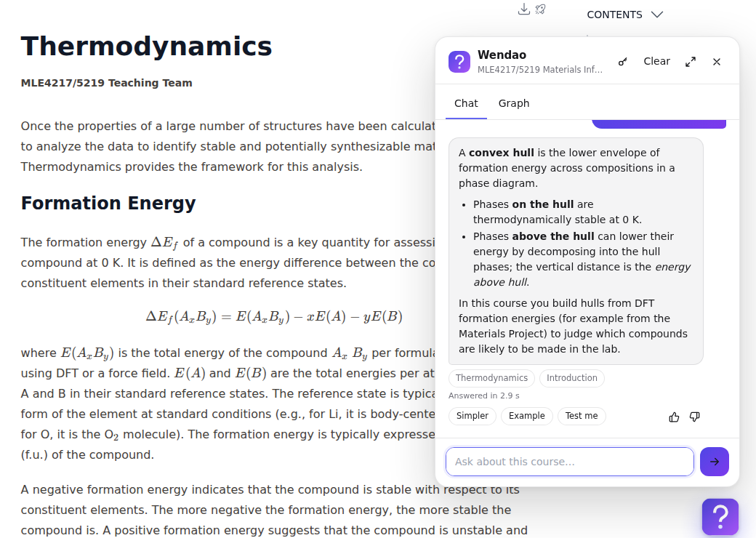The width and height of the screenshot is (756, 538).
Task: Click the MLE4217/5219 Teaching Team byline
Action: coord(107,83)
